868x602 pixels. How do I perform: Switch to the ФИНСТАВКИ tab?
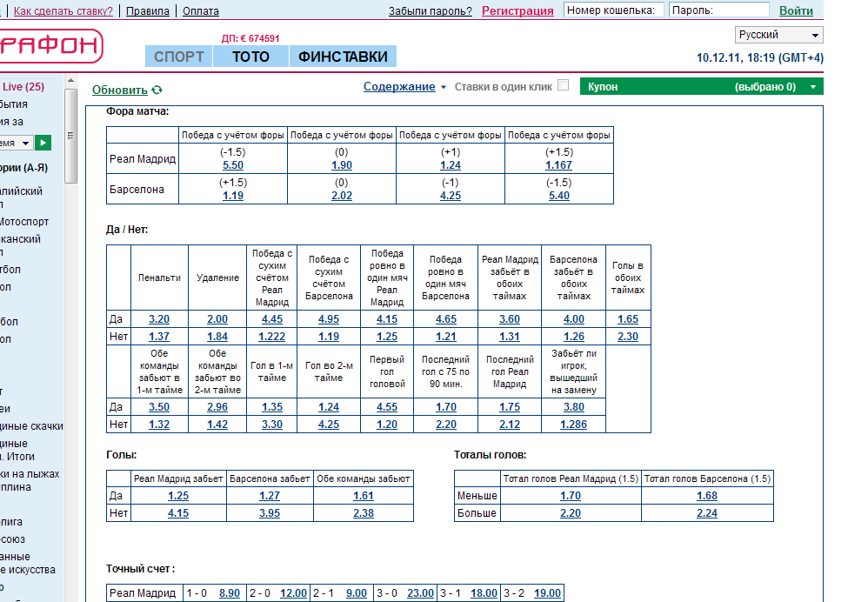coord(344,57)
